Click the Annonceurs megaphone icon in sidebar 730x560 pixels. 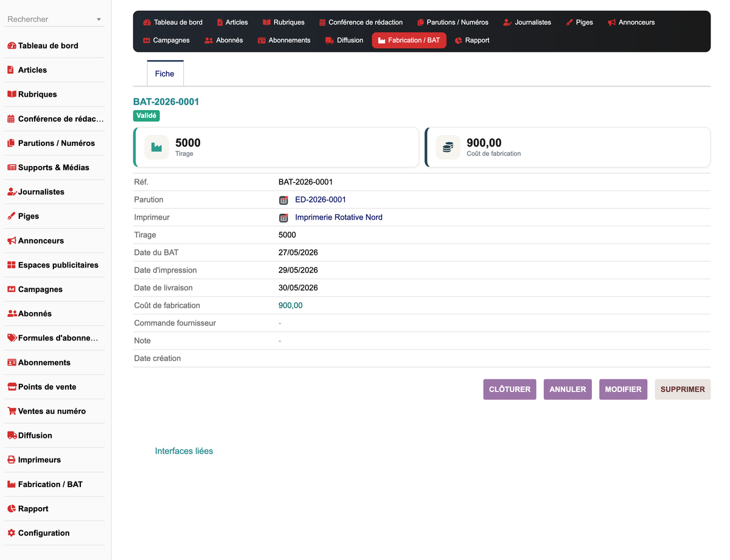point(12,241)
